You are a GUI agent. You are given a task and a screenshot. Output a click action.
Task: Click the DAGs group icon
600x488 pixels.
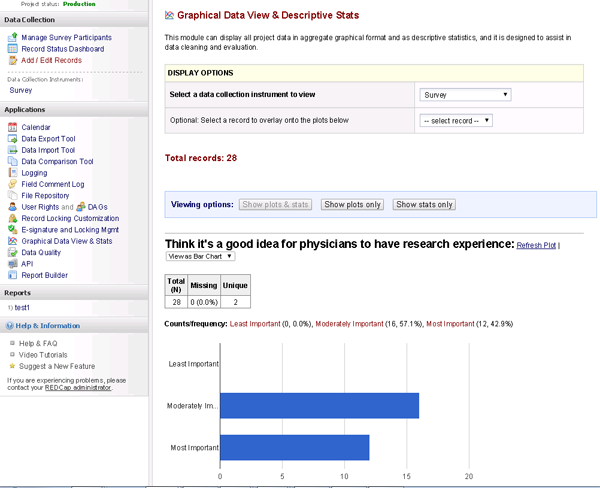point(81,207)
